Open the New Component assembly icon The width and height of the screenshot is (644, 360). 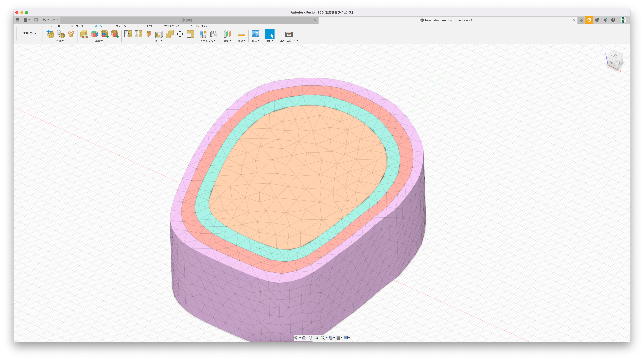(x=203, y=34)
